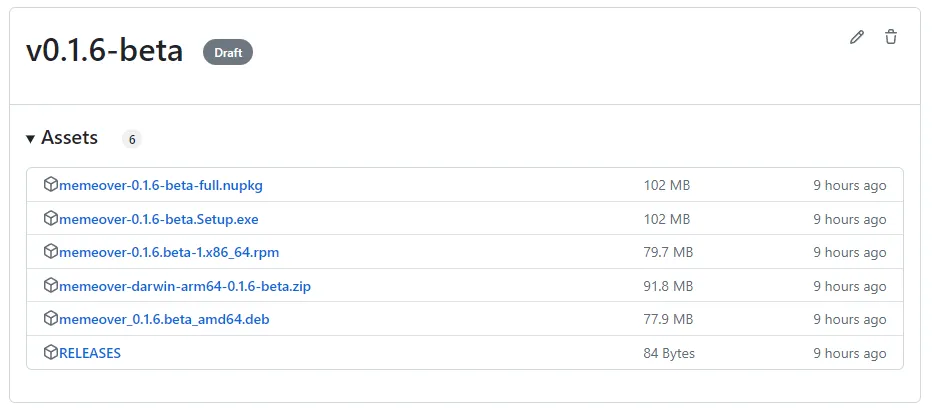Download memeover_0.1.6.beta_amd64.deb
The image size is (936, 418).
pyautogui.click(x=164, y=319)
